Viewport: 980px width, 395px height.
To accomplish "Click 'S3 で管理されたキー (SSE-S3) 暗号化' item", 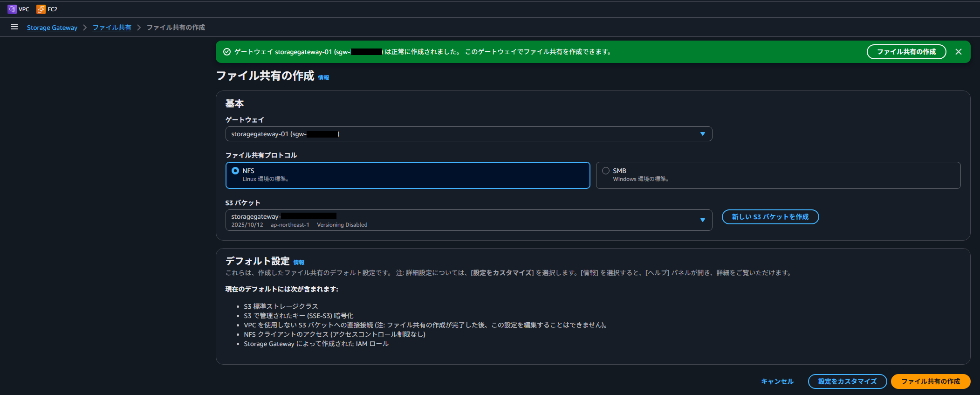I will (x=299, y=316).
